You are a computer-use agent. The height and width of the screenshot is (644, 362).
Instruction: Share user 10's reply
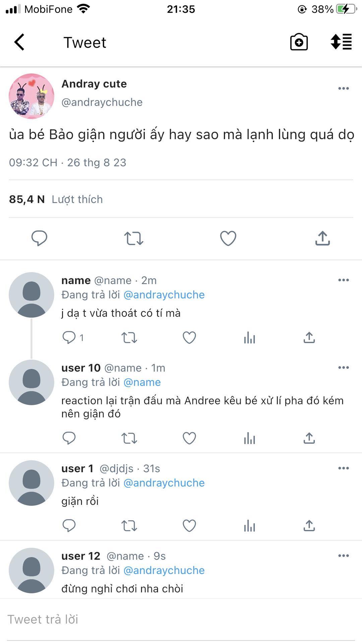(309, 438)
